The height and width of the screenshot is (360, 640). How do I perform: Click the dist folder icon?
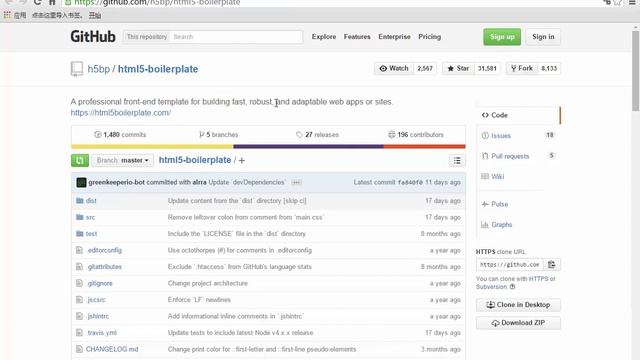pos(80,200)
